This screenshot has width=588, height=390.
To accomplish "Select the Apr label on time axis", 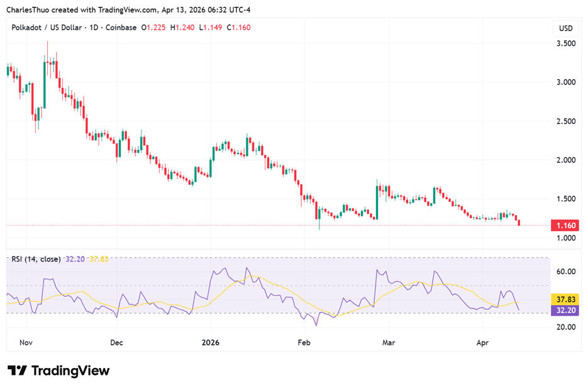I will [x=482, y=343].
